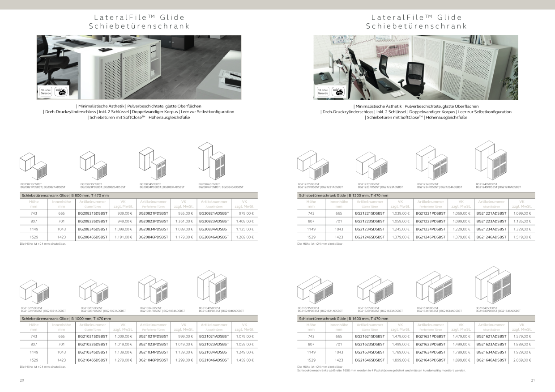Click table cell BG20823PDSBST in the 800 mm table
The image size is (555, 392).
point(154,221)
